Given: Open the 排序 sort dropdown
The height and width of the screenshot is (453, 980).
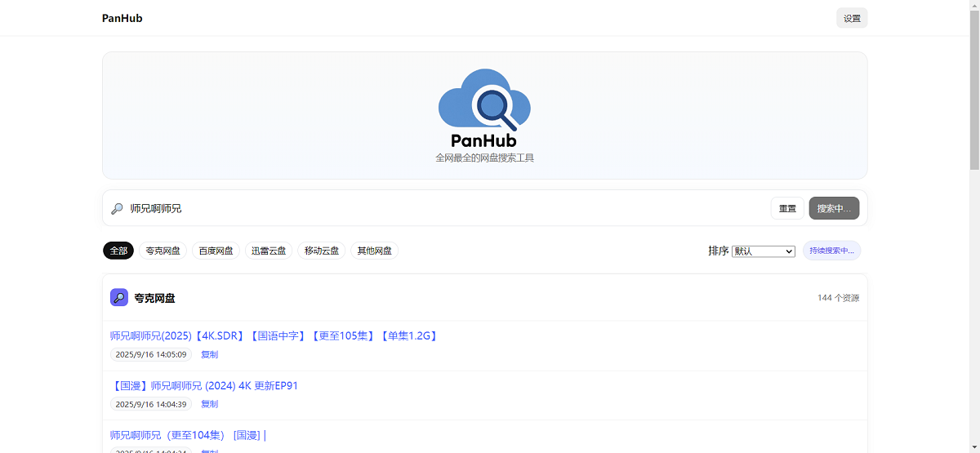Looking at the screenshot, I should [x=763, y=251].
